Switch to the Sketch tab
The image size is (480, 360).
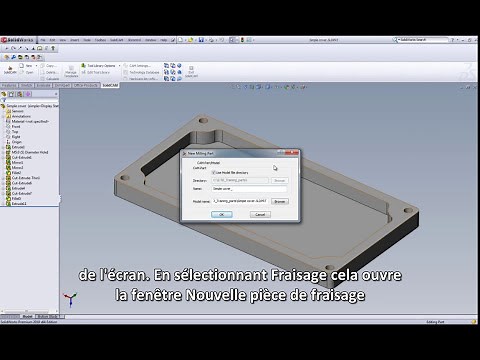26,85
